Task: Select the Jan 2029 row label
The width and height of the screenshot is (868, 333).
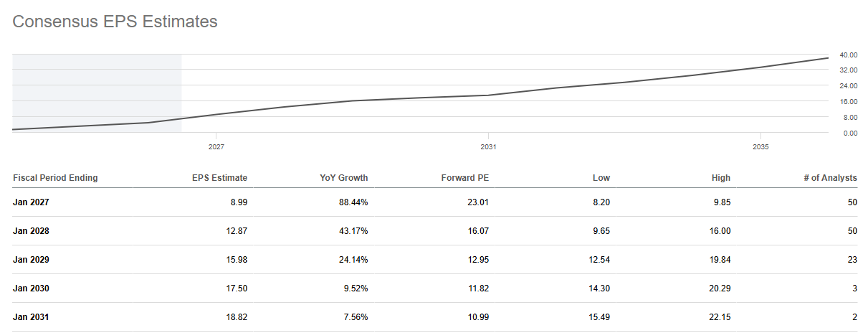Action: 31,260
